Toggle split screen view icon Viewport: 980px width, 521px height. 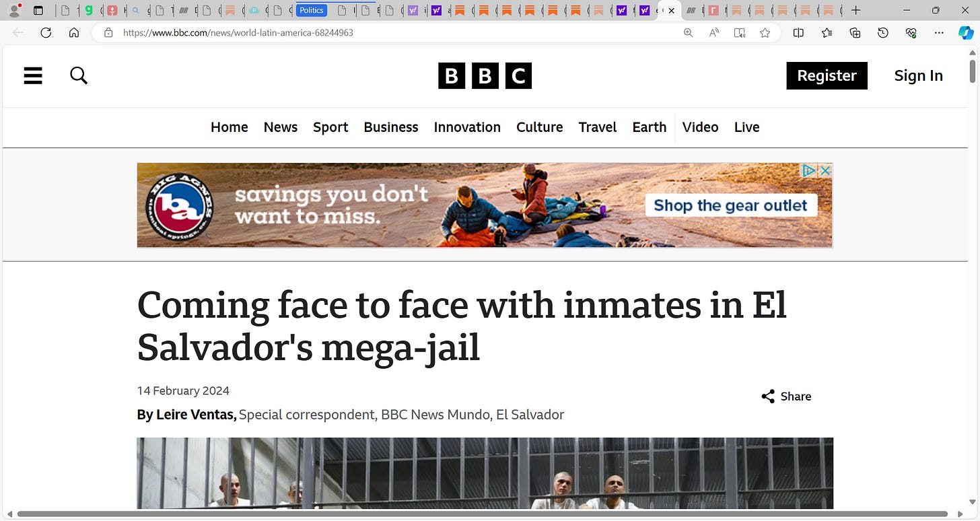(x=798, y=32)
